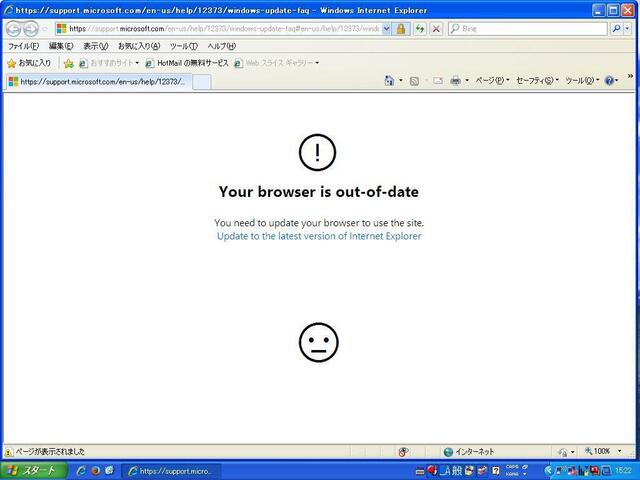
Task: Click the IME あ般 input mode indicator
Action: pos(452,471)
